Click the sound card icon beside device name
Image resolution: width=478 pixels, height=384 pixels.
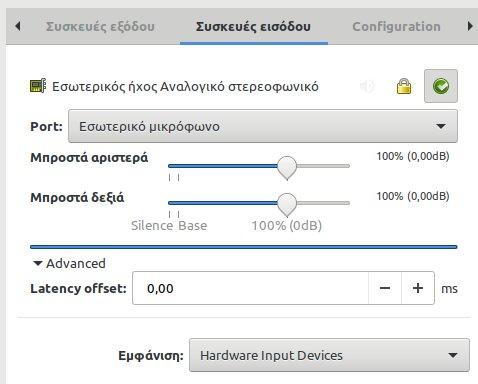point(38,86)
